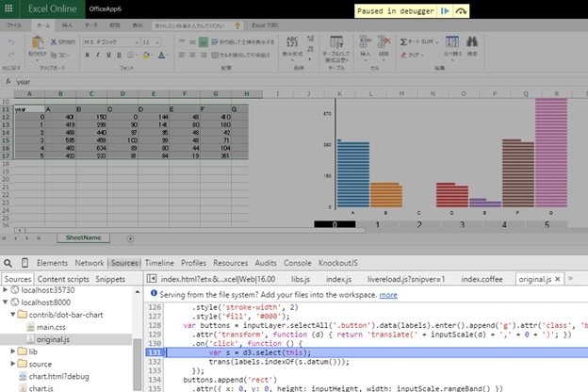The height and width of the screenshot is (392, 588).
Task: Toggle Italic formatting
Action: point(97,55)
